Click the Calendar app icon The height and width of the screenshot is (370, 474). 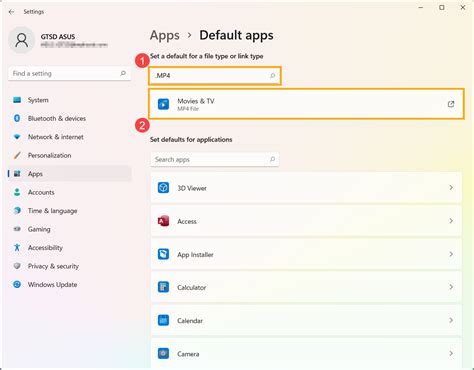coord(163,320)
